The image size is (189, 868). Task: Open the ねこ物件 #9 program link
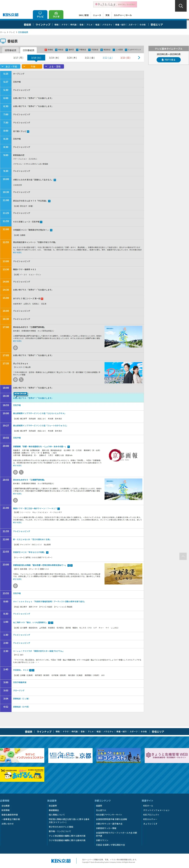30,622
